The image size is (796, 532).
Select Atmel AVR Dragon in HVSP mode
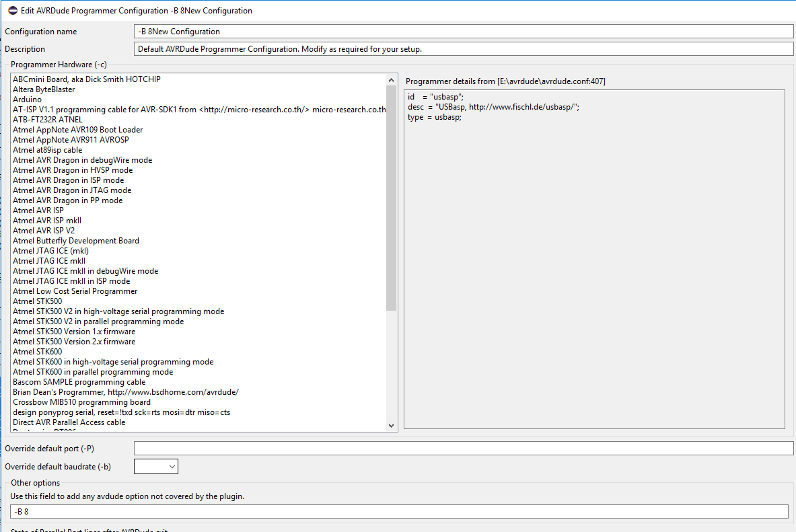73,170
